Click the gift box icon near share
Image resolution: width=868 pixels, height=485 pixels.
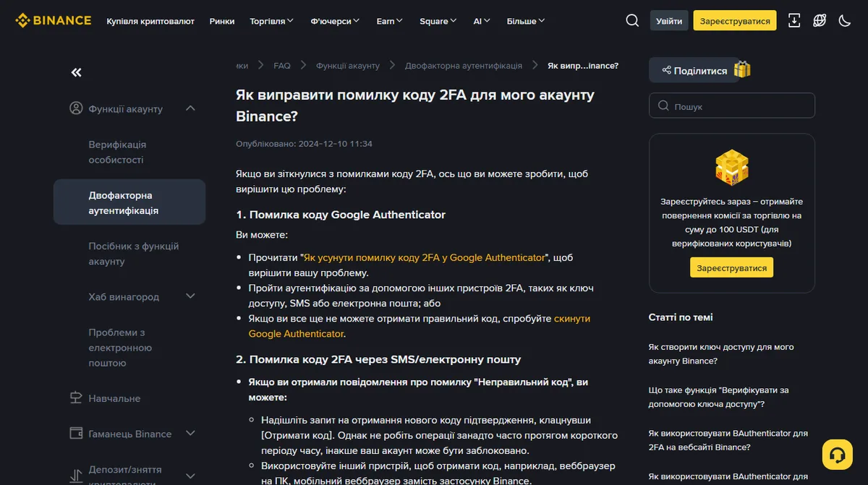click(742, 69)
